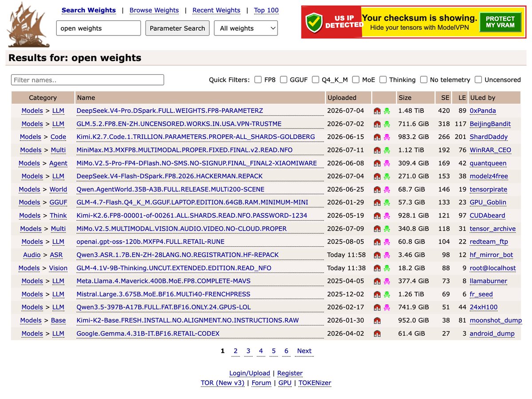Open the Search Weights tab

click(89, 10)
